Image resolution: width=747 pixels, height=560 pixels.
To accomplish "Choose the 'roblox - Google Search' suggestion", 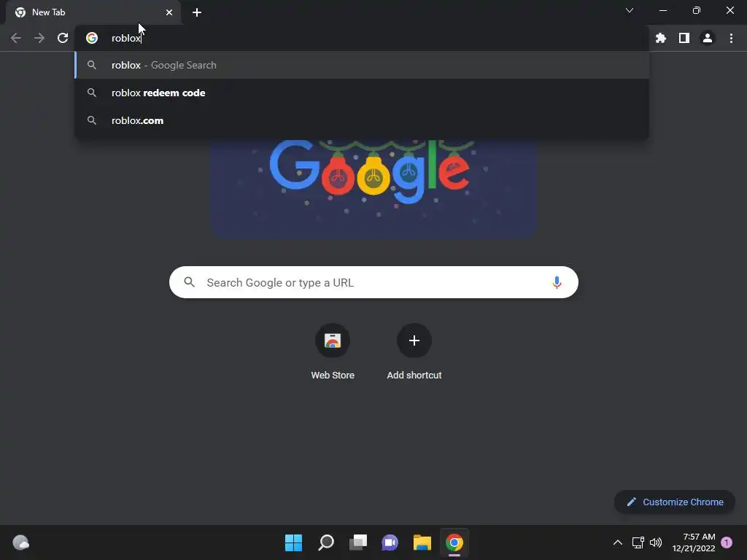I will tap(362, 65).
